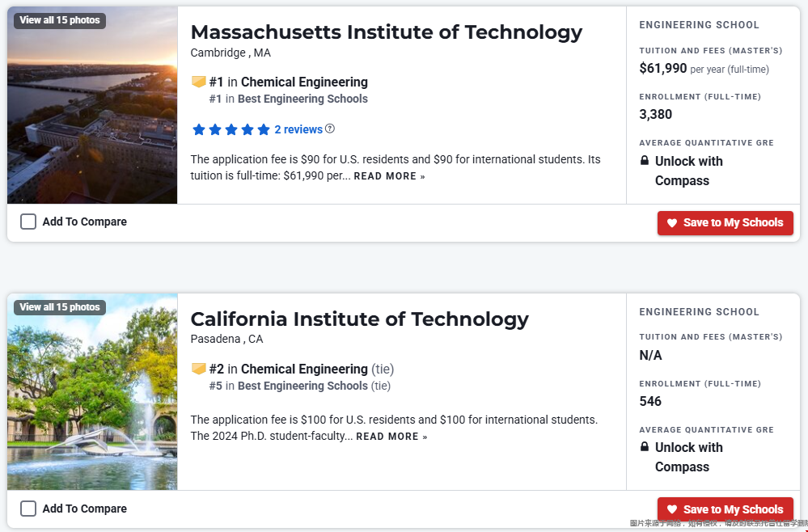
Task: Save MIT to My Schools
Action: tap(725, 223)
